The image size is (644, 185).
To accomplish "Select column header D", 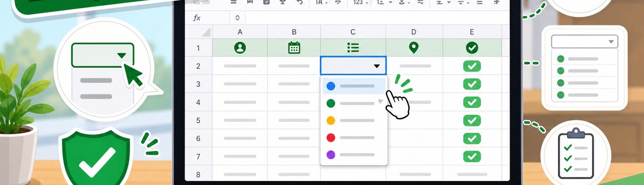I will point(414,32).
